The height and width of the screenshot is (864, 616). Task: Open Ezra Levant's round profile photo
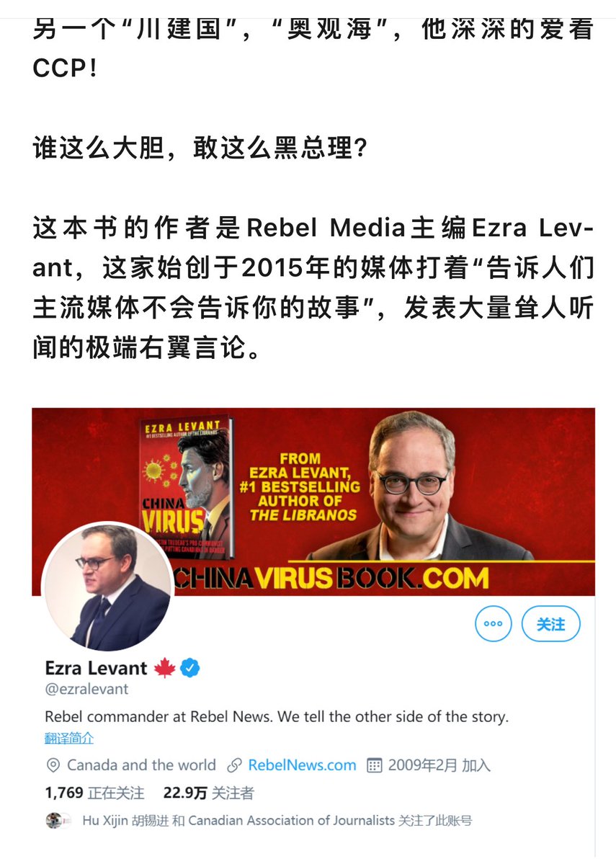(x=108, y=587)
